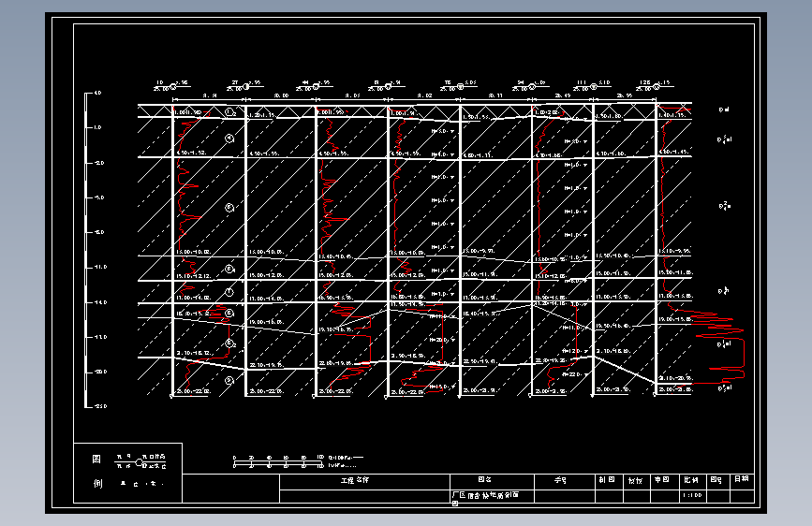812x526 pixels.
Task: Click the 29.49 borehole spacing dimension
Action: (x=563, y=95)
